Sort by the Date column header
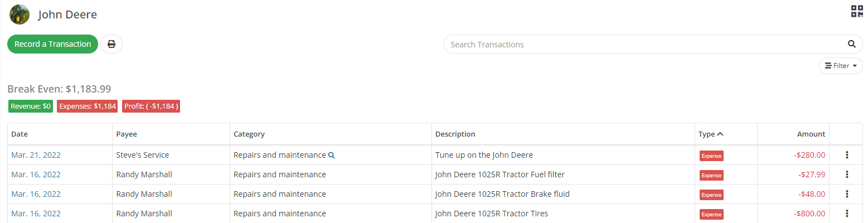The height and width of the screenshot is (223, 868). point(20,134)
